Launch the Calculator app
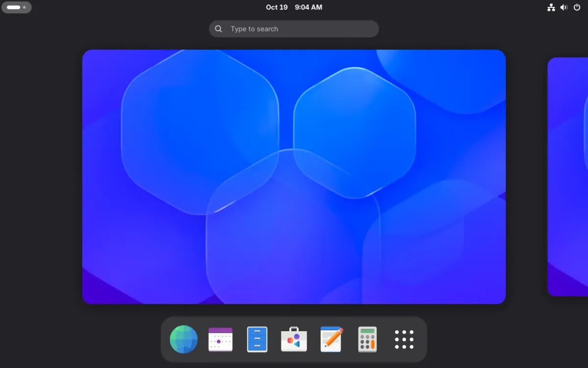The width and height of the screenshot is (588, 368). coord(367,339)
